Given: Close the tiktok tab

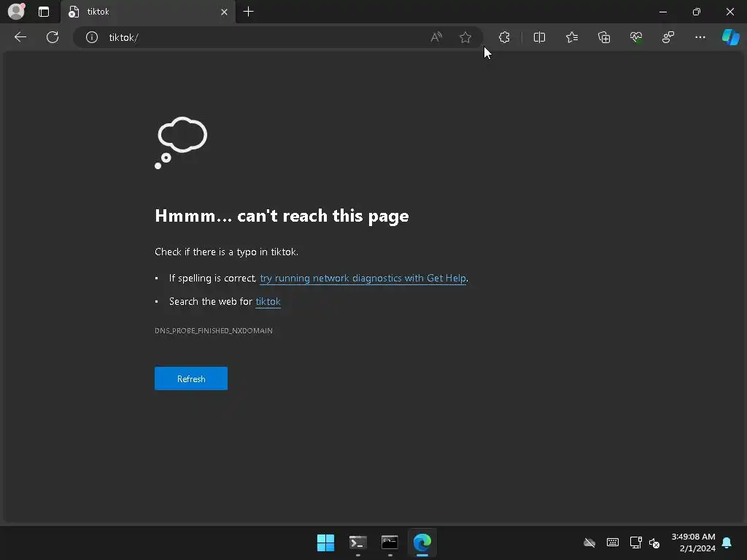Looking at the screenshot, I should pos(225,12).
